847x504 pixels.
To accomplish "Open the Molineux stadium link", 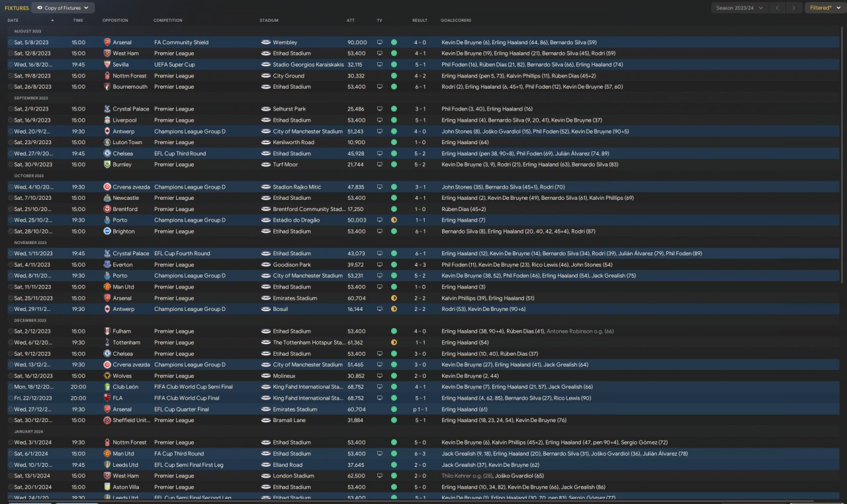I will point(285,376).
